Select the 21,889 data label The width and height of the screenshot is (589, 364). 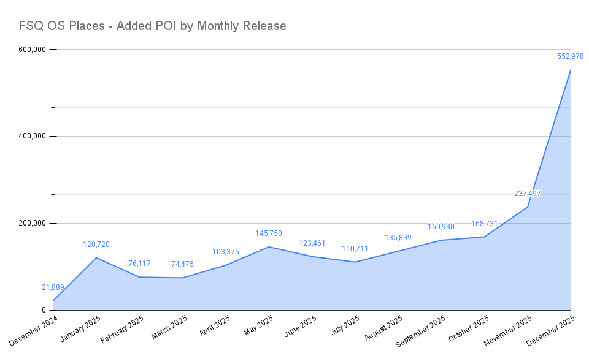click(x=53, y=287)
